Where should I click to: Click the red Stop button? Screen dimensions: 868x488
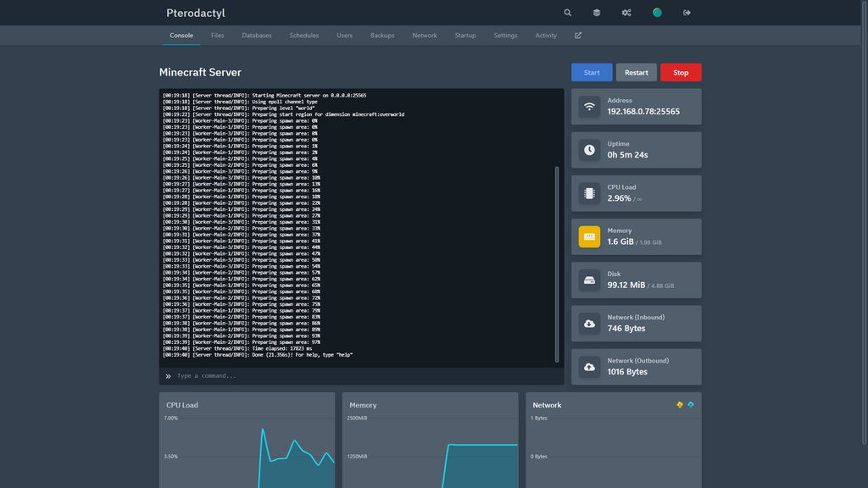tap(681, 73)
